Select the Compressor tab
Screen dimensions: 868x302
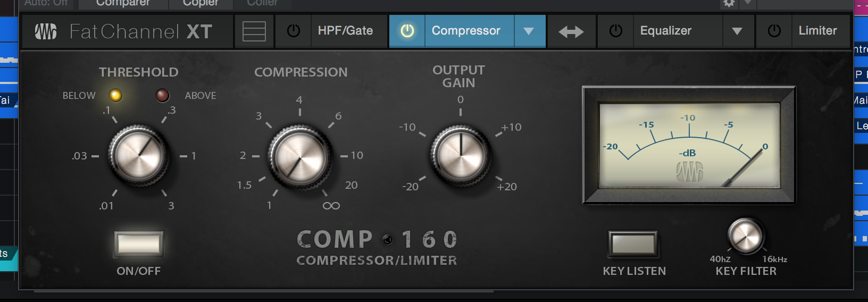[x=466, y=31]
